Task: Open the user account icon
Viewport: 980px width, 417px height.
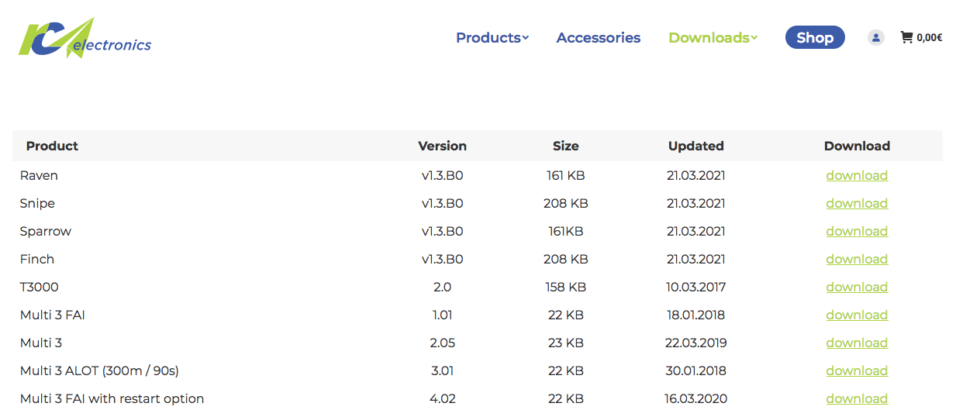Action: (875, 37)
